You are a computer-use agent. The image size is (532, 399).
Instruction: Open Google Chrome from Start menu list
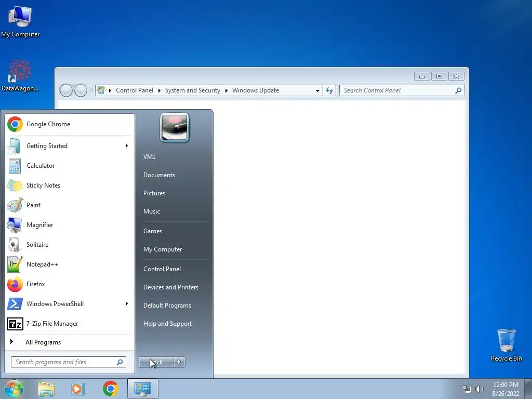pos(69,124)
